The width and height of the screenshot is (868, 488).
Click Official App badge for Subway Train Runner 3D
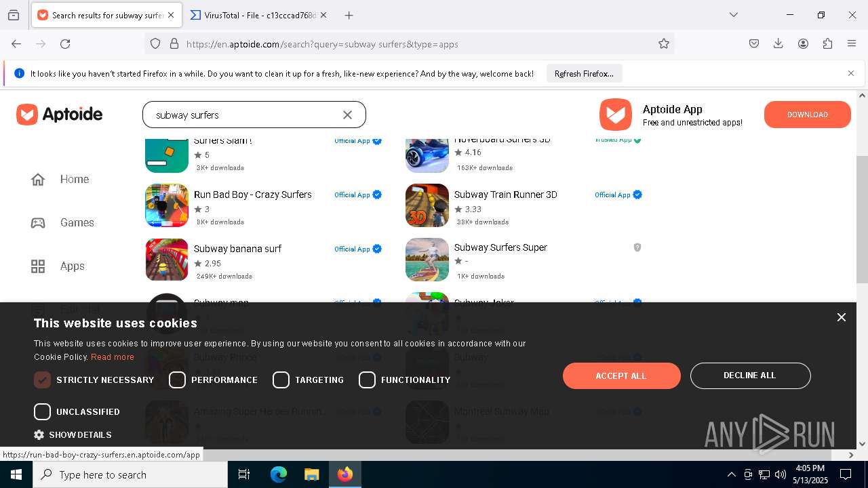click(618, 195)
